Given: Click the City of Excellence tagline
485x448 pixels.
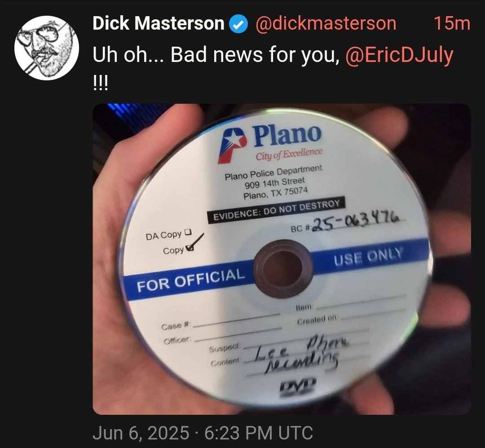Looking at the screenshot, I should [x=289, y=154].
